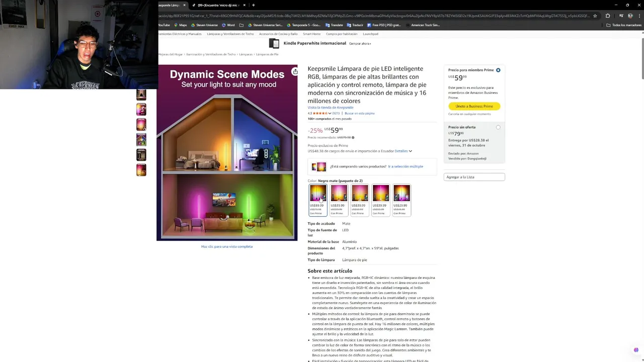Select the US$59.99 color variant swatch
The height and width of the screenshot is (362, 644).
point(318,200)
